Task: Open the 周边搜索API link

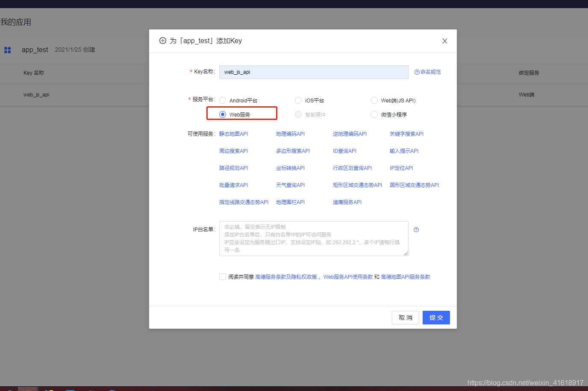Action: click(x=233, y=151)
